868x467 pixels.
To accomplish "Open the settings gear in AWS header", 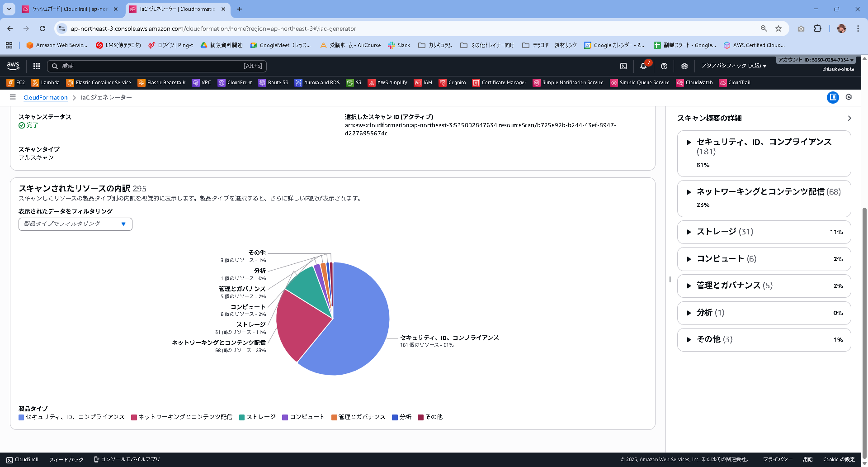I will coord(684,66).
